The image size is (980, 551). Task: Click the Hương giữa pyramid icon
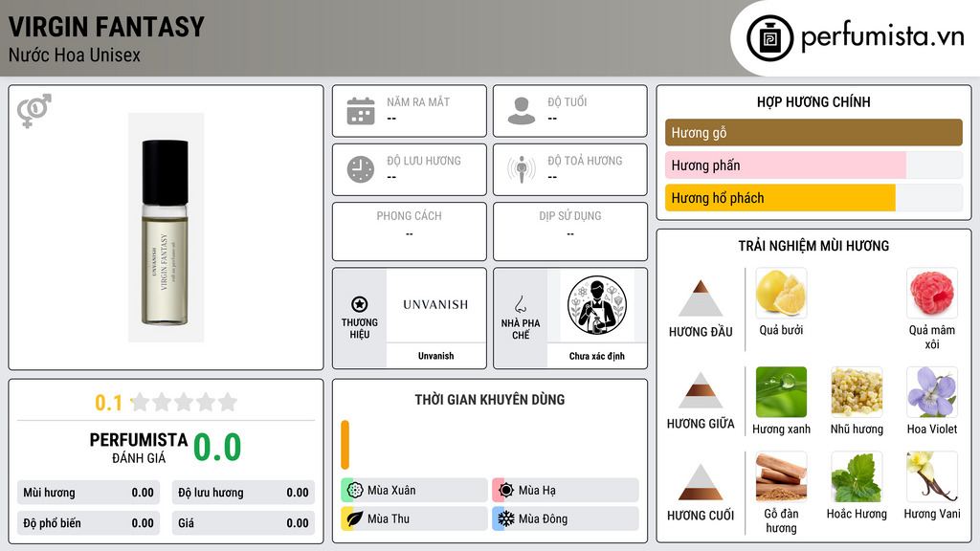click(701, 390)
